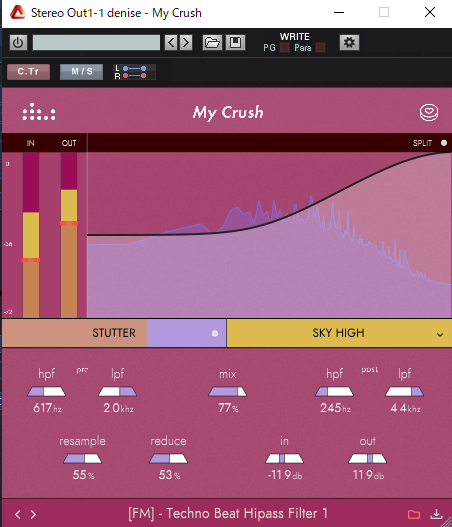
Task: Open the orange preset folder icon
Action: pos(414,514)
